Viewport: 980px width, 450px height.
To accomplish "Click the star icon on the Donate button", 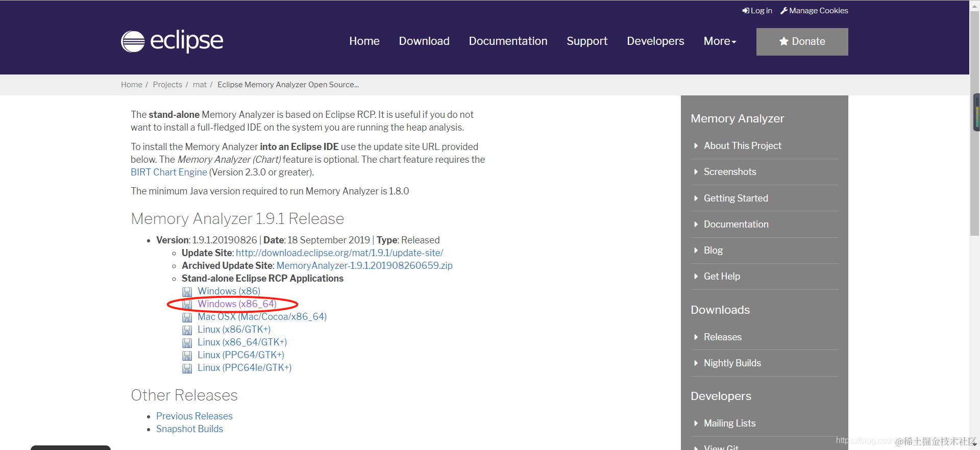I will 784,41.
